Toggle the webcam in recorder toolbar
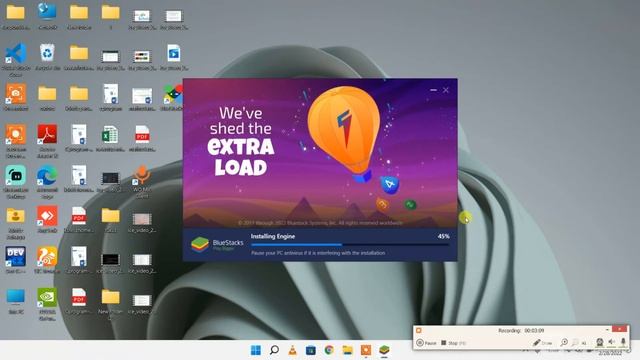Screen dimensions: 640x360 [x=600, y=342]
